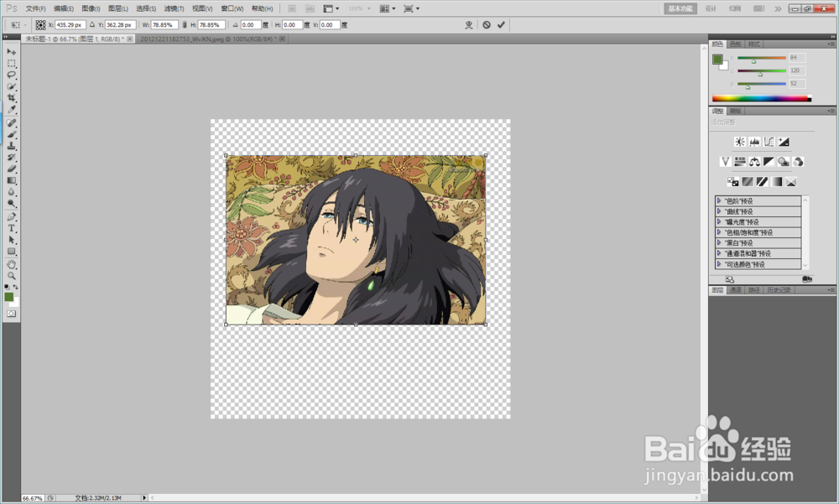Open the screen mode dropdown
The width and height of the screenshot is (839, 504).
pyautogui.click(x=411, y=8)
